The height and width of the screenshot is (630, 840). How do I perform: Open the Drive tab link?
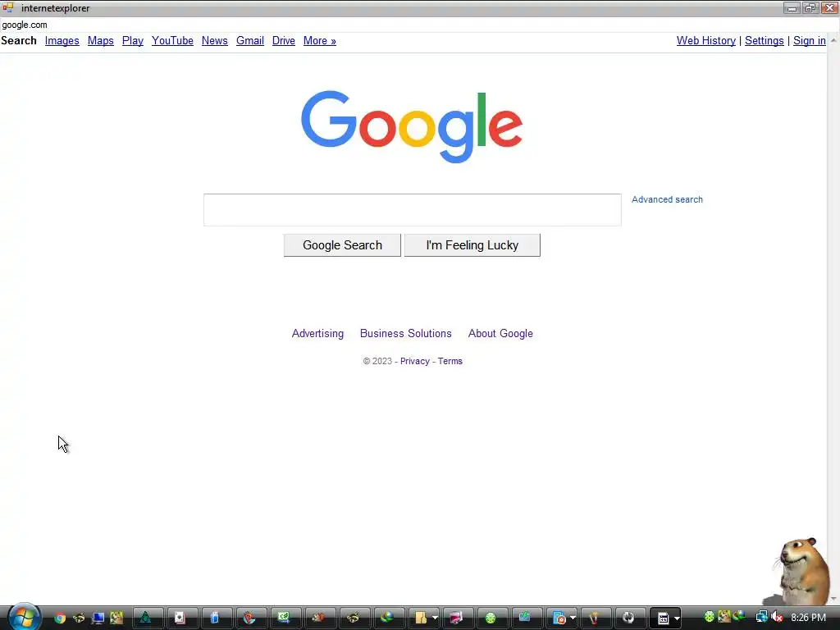tap(283, 41)
